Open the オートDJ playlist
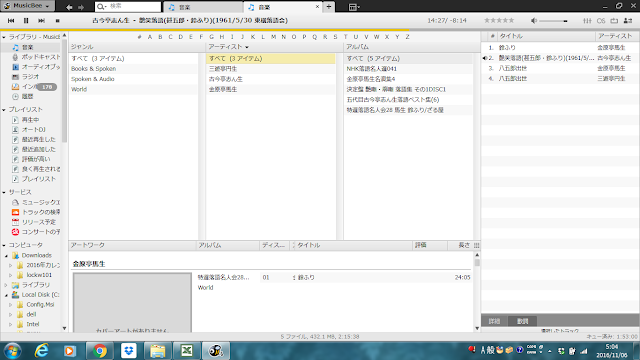 click(x=29, y=130)
